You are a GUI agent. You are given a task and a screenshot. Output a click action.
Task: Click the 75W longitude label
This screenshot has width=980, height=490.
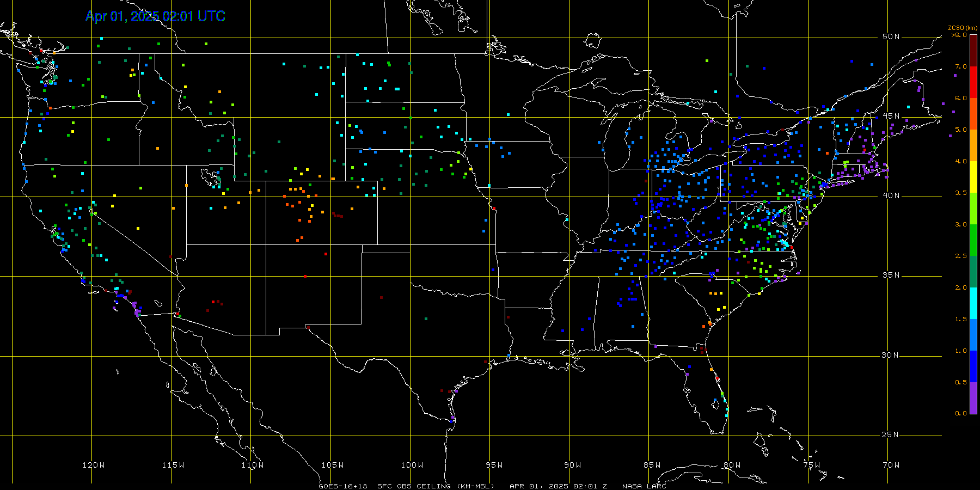tap(812, 465)
